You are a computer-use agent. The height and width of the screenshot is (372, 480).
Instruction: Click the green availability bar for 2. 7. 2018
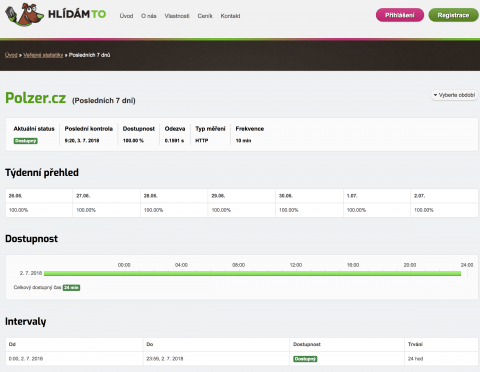[252, 273]
